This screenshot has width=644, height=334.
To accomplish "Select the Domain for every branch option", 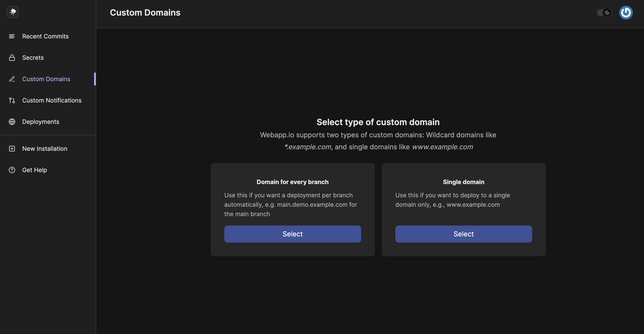I will click(x=292, y=234).
